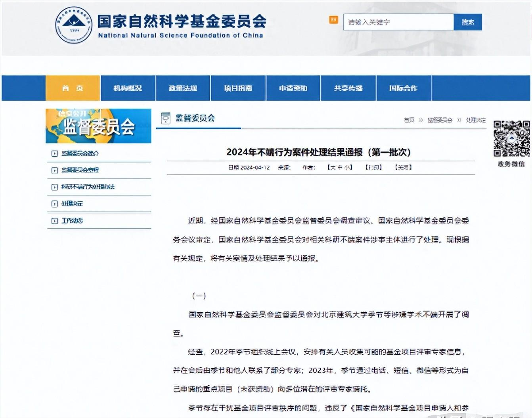Screen dimensions: 532x418
Task: Click arrow icon beside 监督委员会章程
Action: [55, 170]
